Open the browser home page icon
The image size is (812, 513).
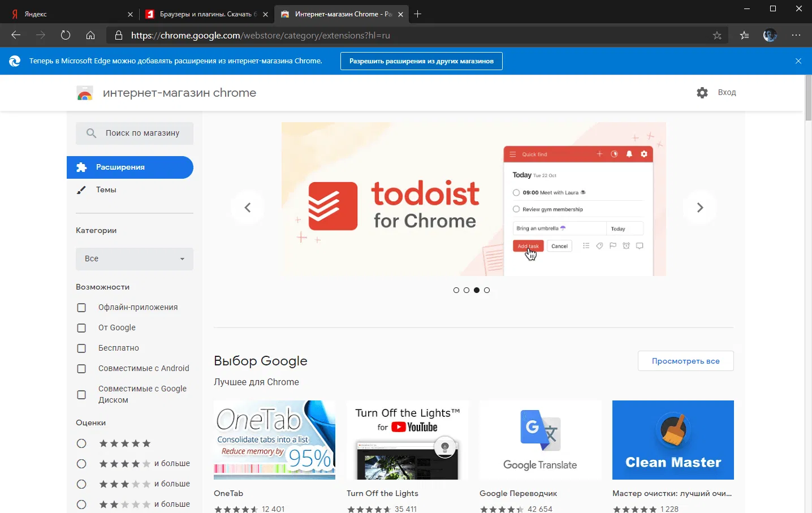click(x=90, y=35)
